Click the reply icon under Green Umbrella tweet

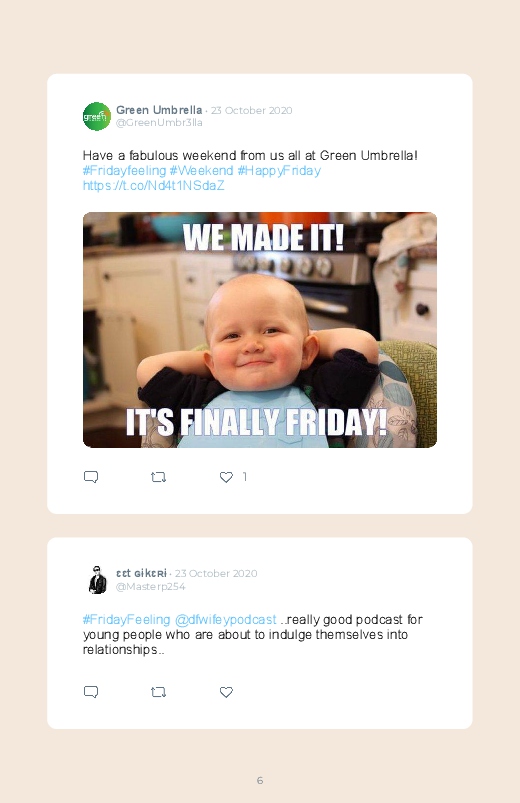[91, 477]
